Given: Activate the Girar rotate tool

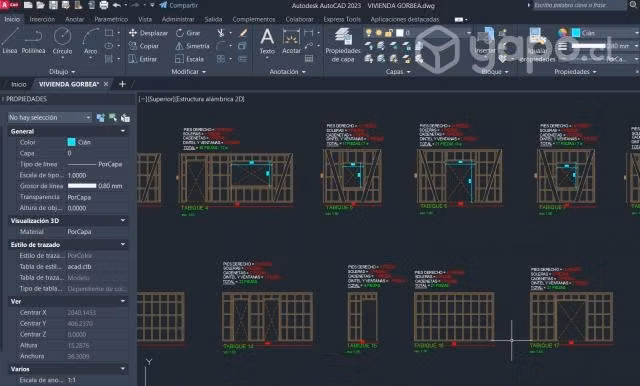Looking at the screenshot, I should coord(188,33).
